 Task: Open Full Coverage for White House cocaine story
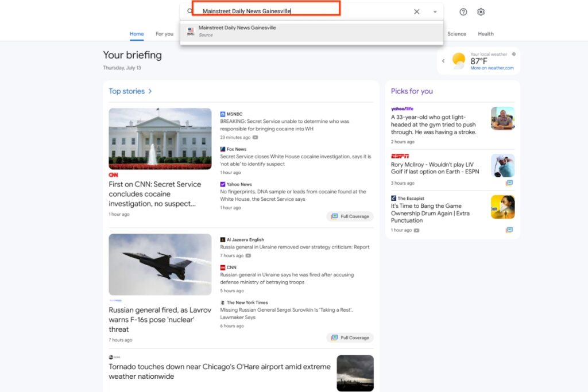click(x=350, y=216)
